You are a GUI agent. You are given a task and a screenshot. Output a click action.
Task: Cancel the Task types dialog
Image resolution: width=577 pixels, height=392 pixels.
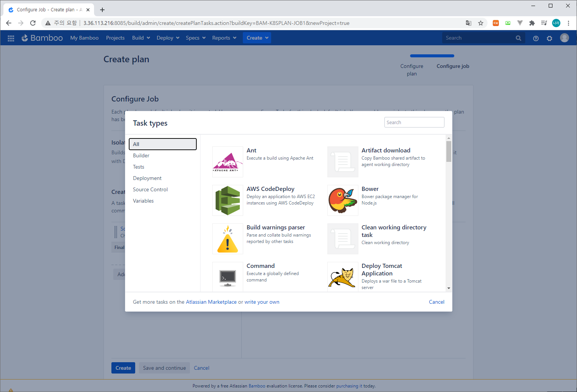437,302
